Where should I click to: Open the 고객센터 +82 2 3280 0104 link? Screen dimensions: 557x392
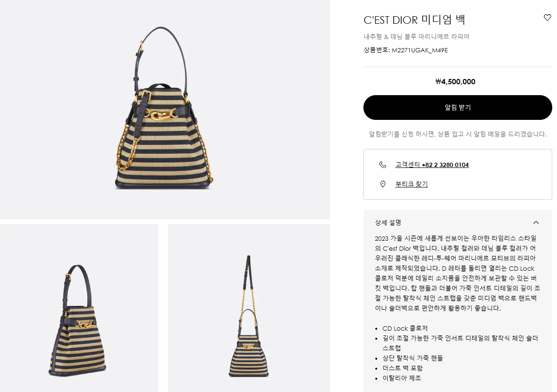click(432, 165)
